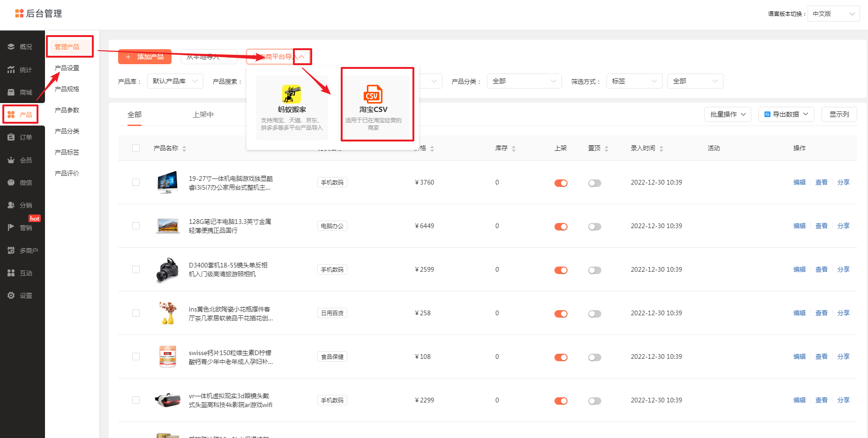868x438 pixels.
Task: Open the 统计 statistics sidebar icon
Action: (x=11, y=70)
